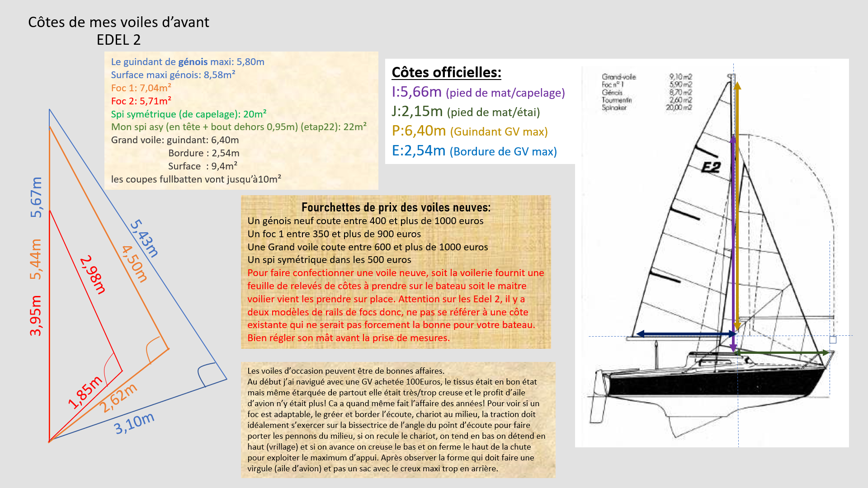This screenshot has width=868, height=488.
Task: Click 'Une Grand voile coute entre 600' line
Action: coord(368,247)
